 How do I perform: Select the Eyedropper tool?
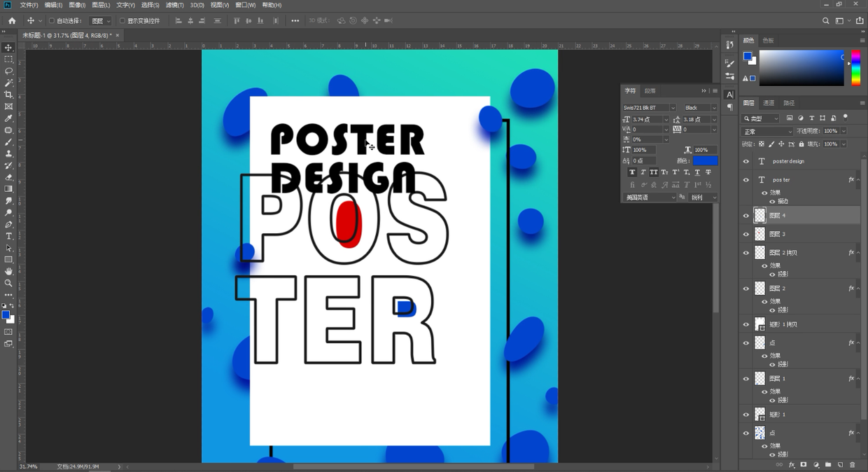tap(8, 118)
